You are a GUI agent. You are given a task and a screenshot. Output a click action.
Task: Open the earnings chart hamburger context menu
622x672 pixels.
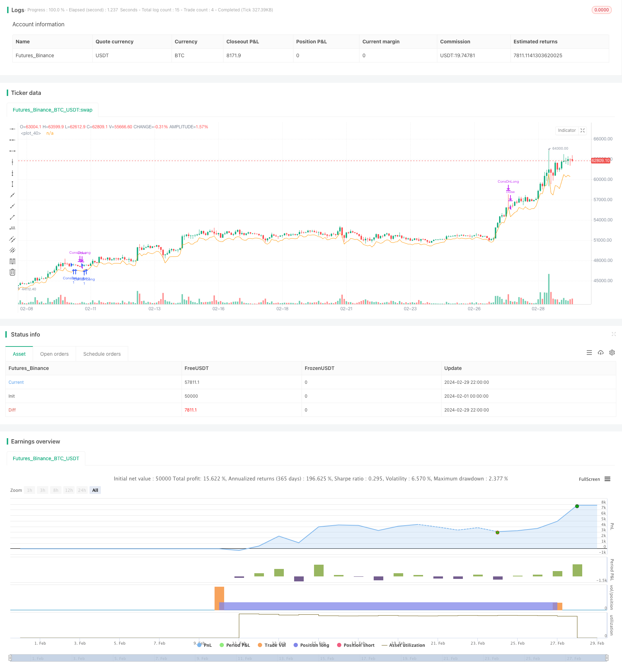607,479
